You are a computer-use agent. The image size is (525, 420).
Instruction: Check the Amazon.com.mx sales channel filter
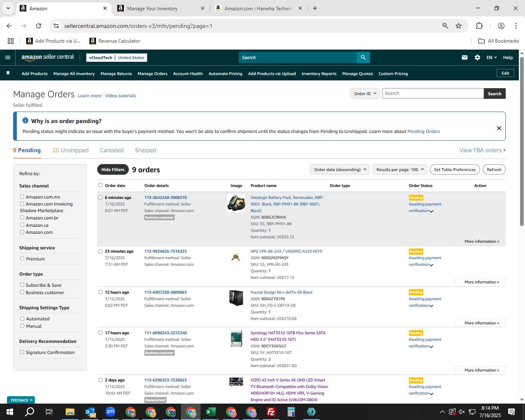22,196
